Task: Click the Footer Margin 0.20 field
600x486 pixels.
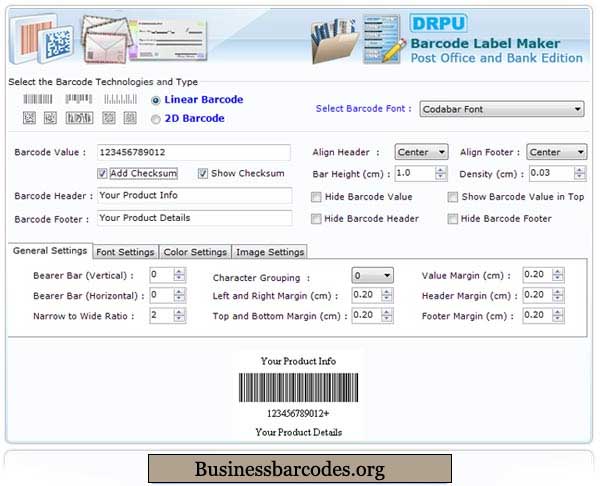Action: [x=538, y=315]
